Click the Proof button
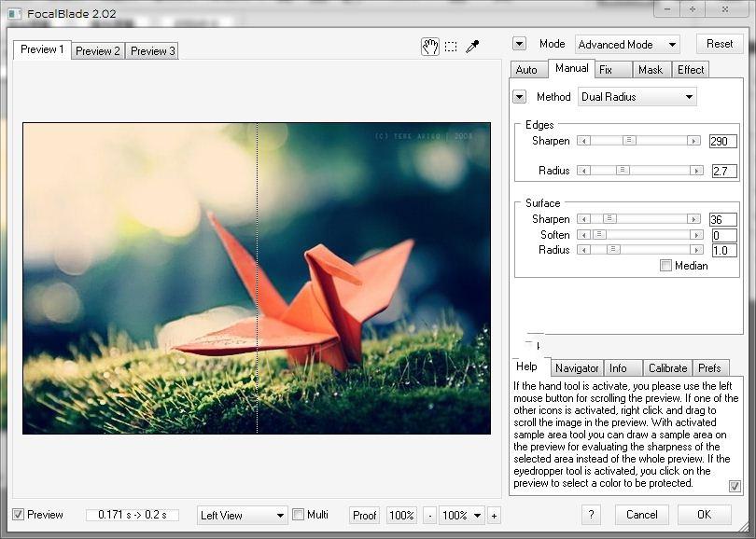Screen dimensions: 756x539 pyautogui.click(x=365, y=516)
